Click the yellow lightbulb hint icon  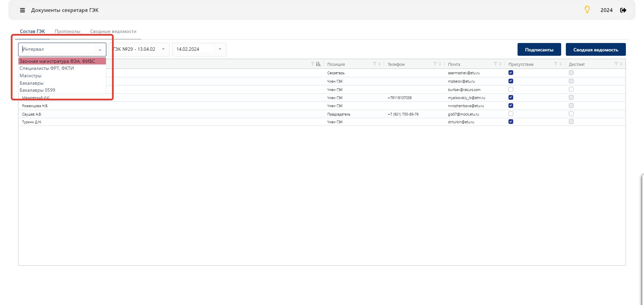pos(587,10)
